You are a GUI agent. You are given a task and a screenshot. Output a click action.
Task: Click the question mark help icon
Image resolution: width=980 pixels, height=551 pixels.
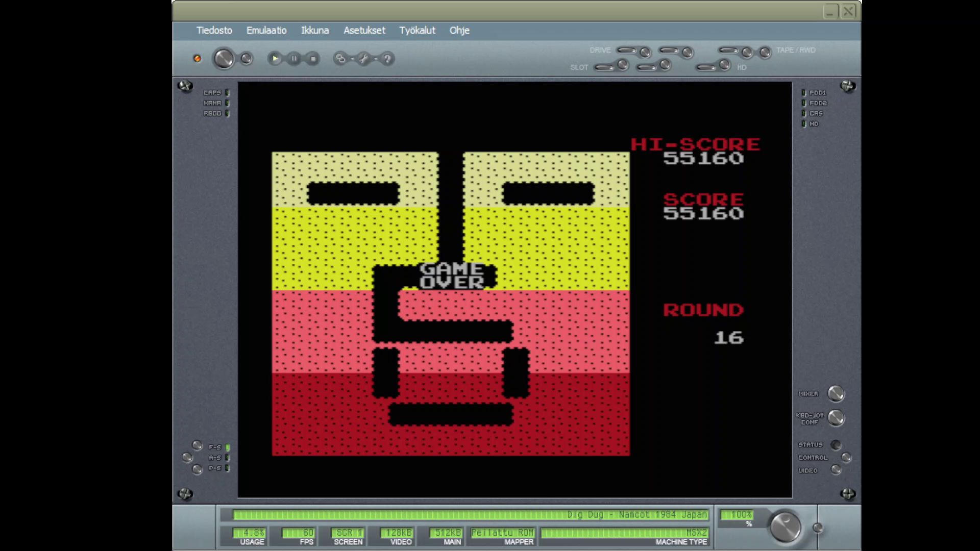(387, 59)
